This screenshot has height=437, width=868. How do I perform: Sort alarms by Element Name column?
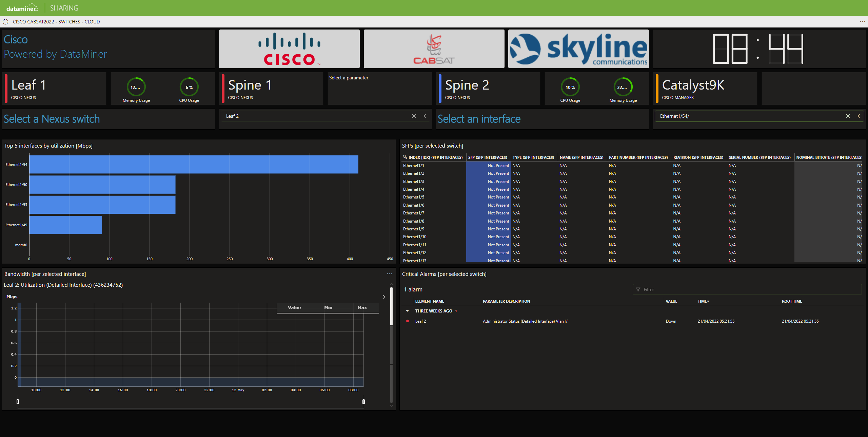tap(430, 301)
